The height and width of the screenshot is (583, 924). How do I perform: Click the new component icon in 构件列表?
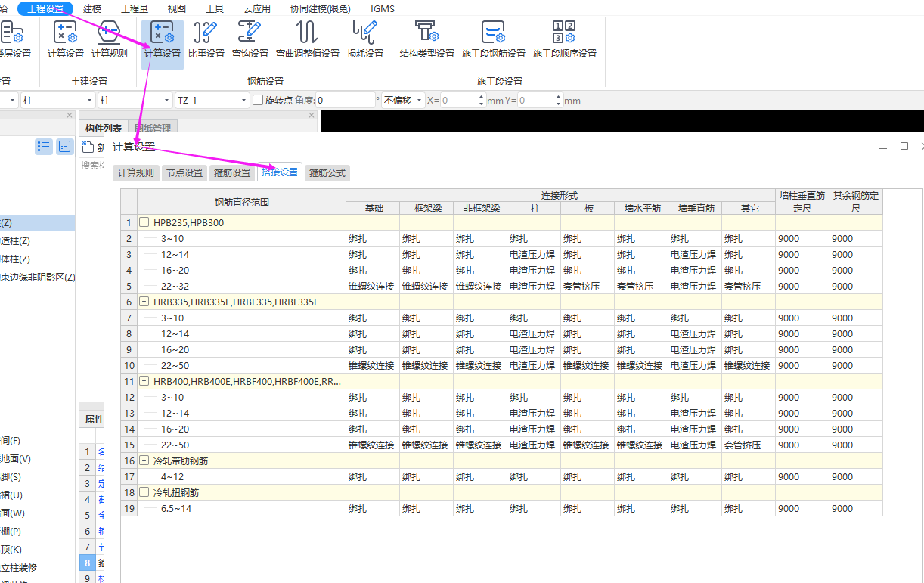click(x=88, y=147)
